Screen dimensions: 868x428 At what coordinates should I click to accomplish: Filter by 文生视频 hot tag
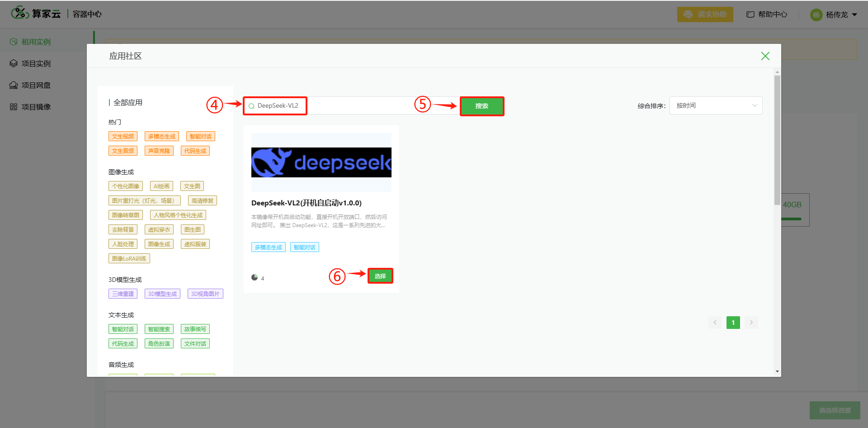tap(123, 137)
